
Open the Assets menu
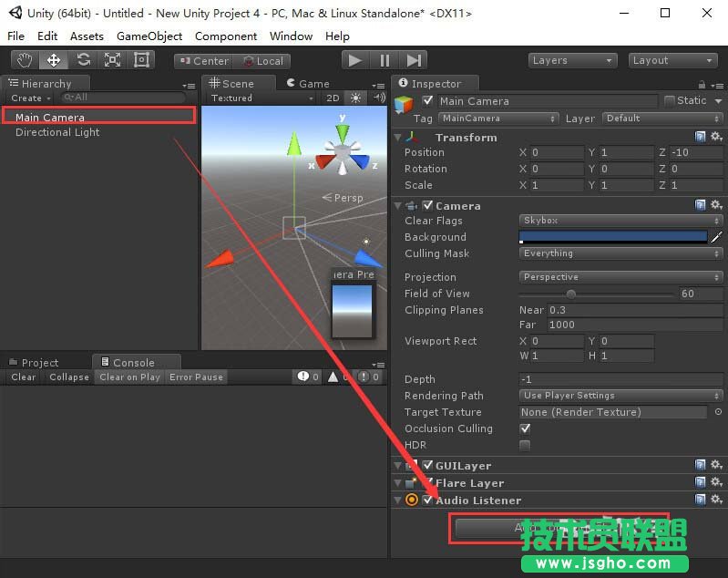pos(87,36)
